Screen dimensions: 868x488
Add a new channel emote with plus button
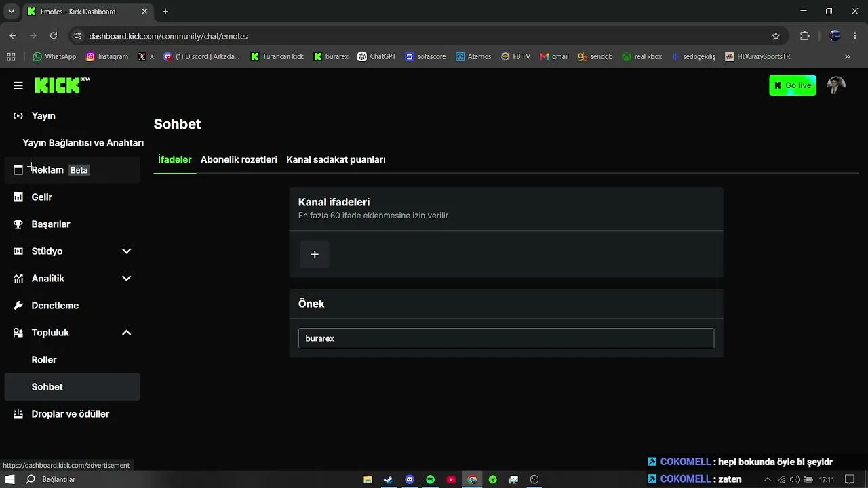point(315,254)
